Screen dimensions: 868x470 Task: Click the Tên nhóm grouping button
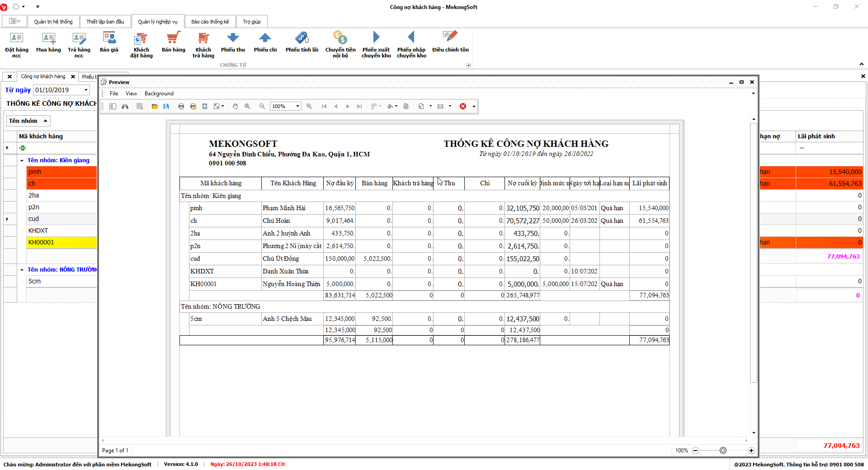(28, 121)
